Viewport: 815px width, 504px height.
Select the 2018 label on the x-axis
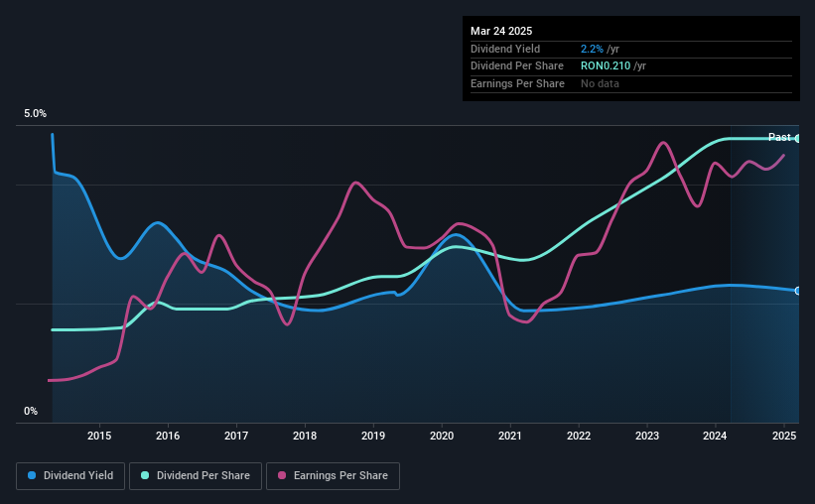click(x=305, y=436)
